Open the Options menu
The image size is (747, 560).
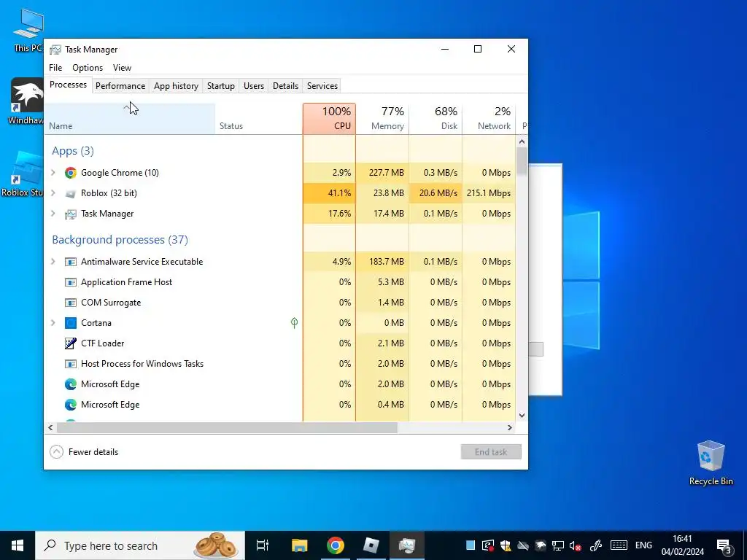(x=88, y=68)
